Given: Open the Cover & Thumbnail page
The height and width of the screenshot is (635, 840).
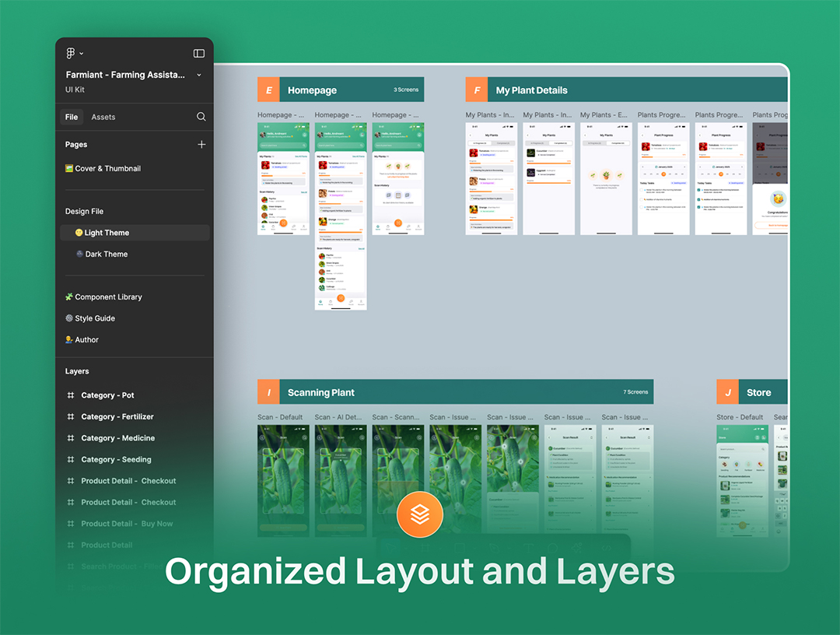Looking at the screenshot, I should coord(103,168).
